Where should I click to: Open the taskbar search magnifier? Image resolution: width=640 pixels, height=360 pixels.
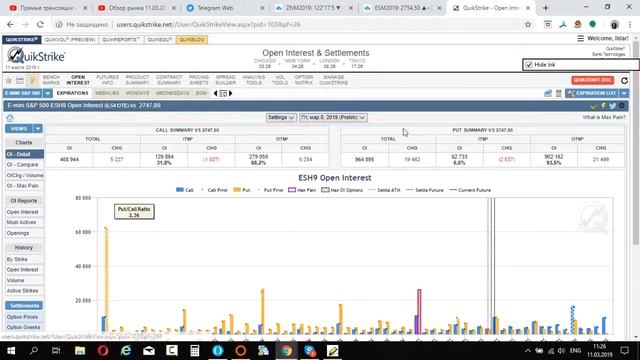click(x=34, y=351)
